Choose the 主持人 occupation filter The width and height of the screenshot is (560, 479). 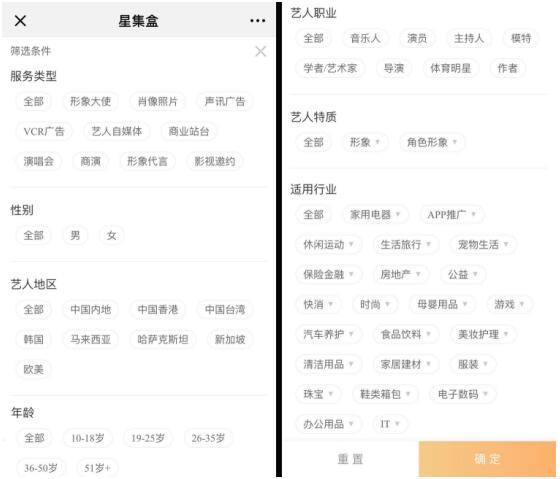click(469, 38)
